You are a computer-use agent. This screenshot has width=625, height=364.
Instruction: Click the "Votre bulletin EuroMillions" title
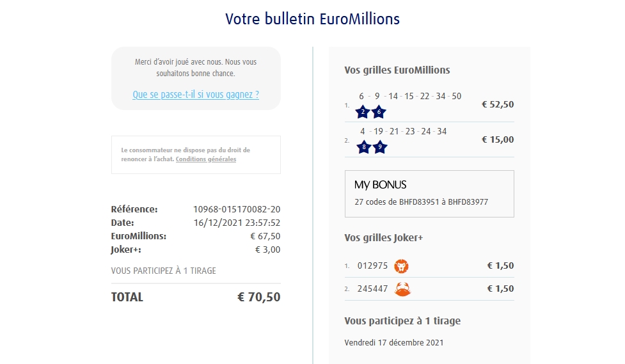click(x=312, y=19)
